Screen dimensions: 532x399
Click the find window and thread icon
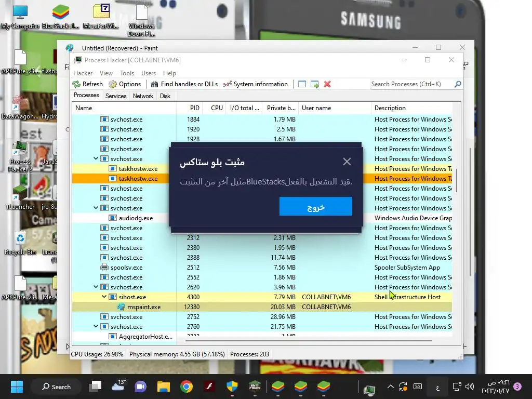[x=314, y=84]
